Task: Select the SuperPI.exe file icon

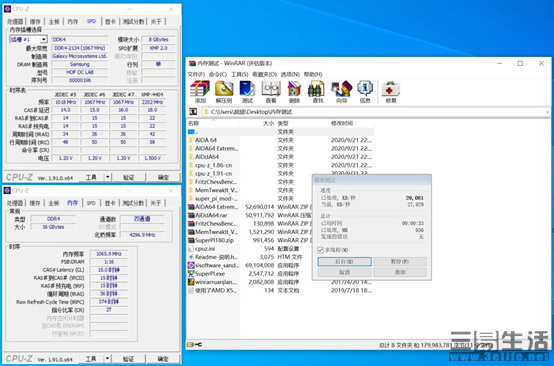Action: pos(191,273)
